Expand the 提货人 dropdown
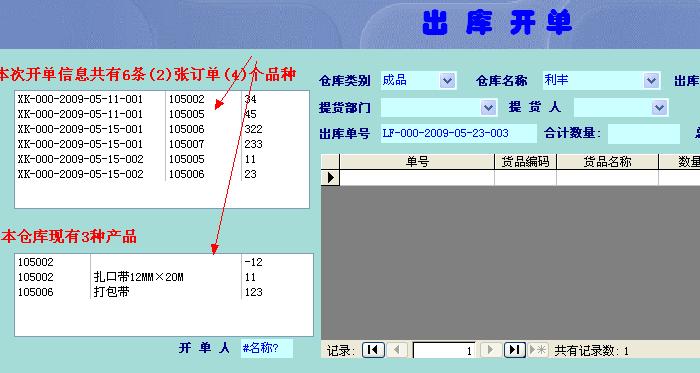Image resolution: width=700 pixels, height=373 pixels. (659, 108)
